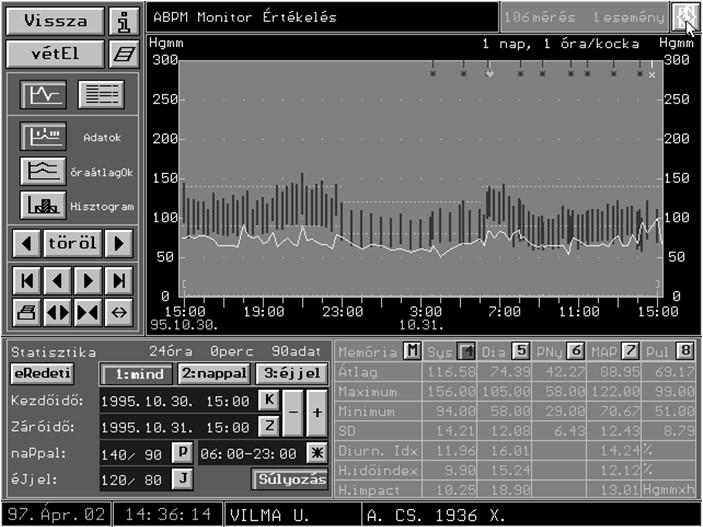Step back one using left triangle

(57, 281)
